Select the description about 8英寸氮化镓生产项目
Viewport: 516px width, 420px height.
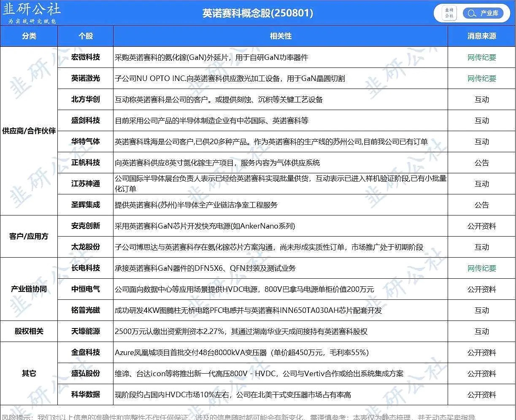click(217, 163)
